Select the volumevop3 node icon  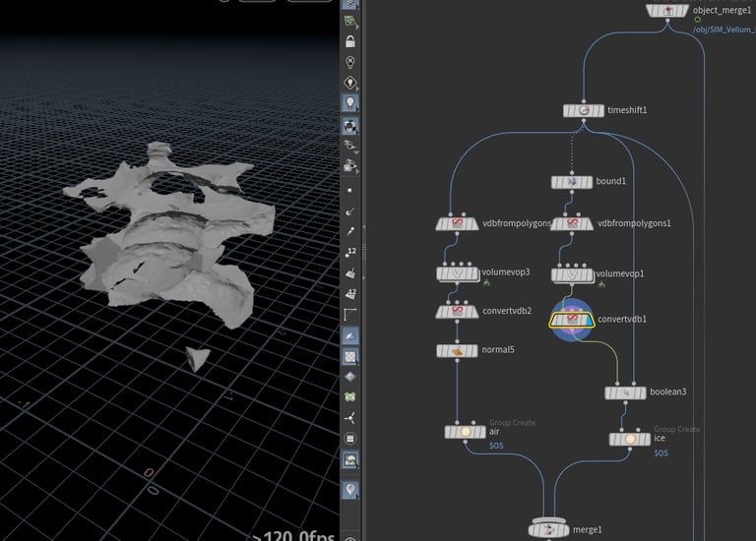pos(458,273)
